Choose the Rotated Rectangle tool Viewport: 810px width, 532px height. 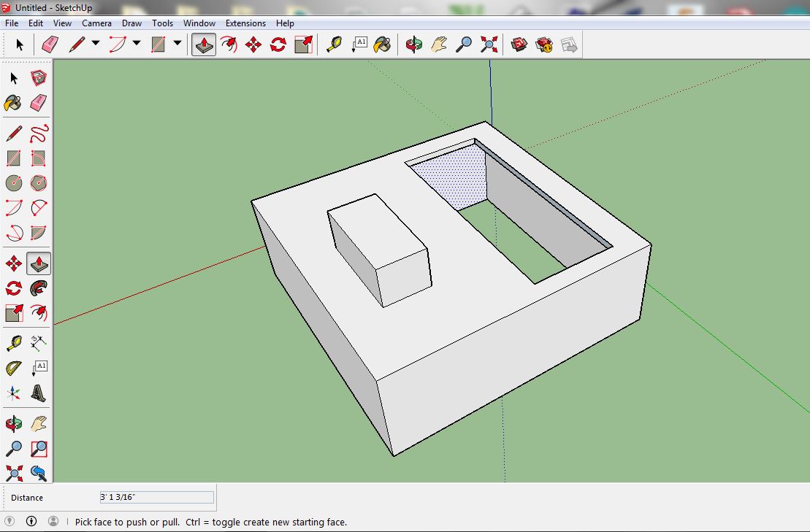39,158
